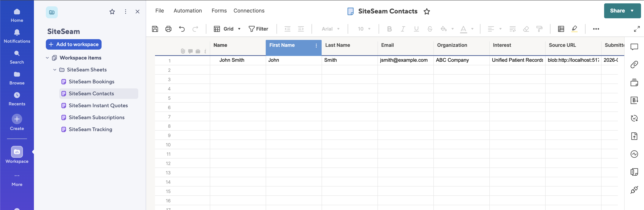Click the highlight changes pen icon
This screenshot has height=210, width=644.
tap(574, 29)
